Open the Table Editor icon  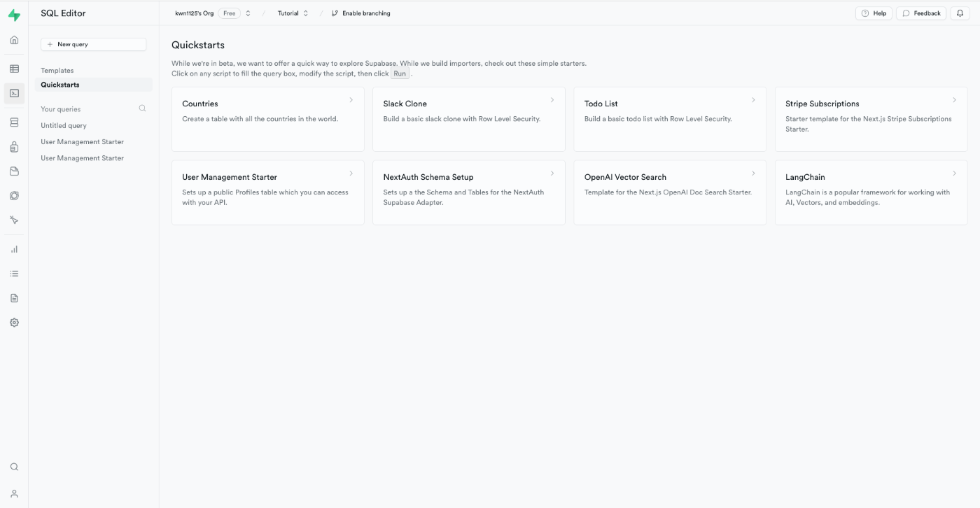[14, 69]
